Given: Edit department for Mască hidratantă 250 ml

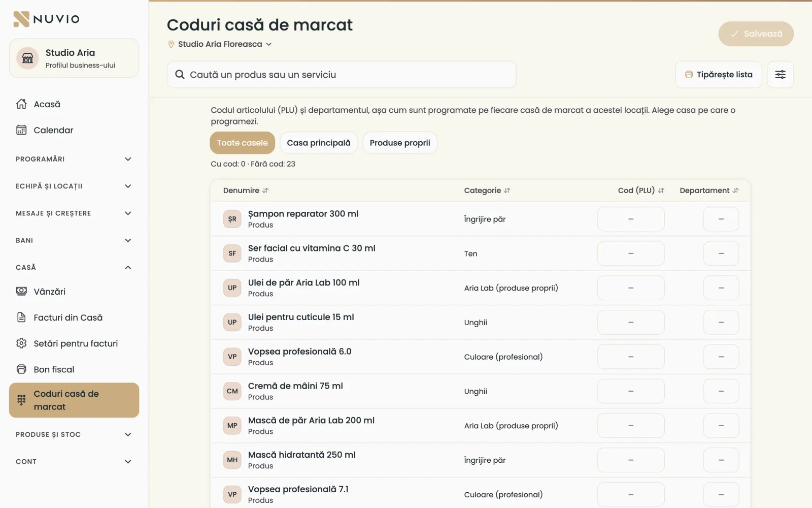Looking at the screenshot, I should (x=721, y=460).
